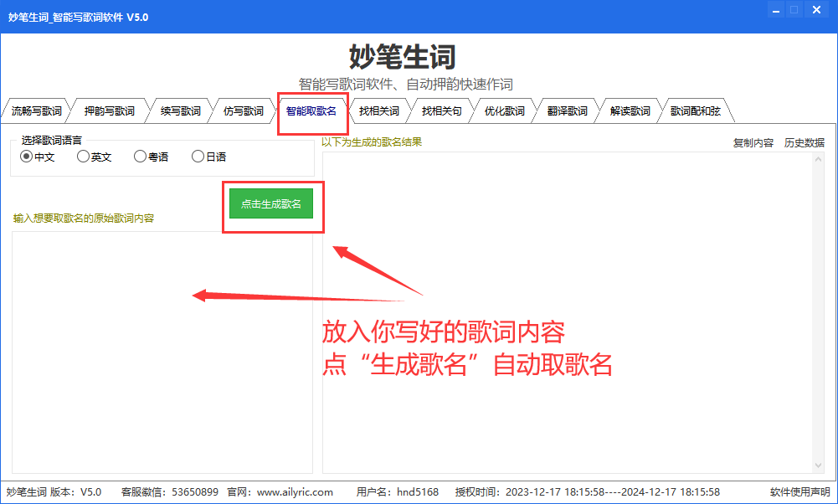Click the green 点击生成歌名 button
Screen dimensions: 838x504
click(x=271, y=203)
